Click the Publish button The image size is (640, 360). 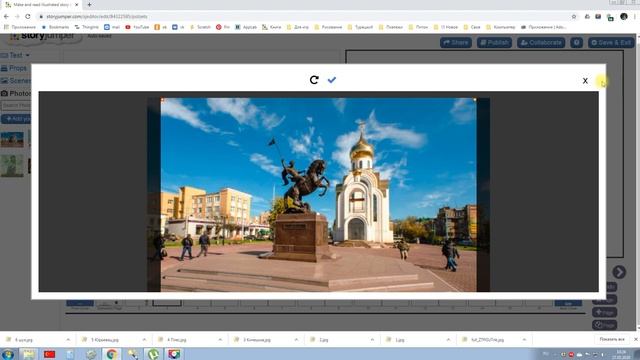(494, 42)
